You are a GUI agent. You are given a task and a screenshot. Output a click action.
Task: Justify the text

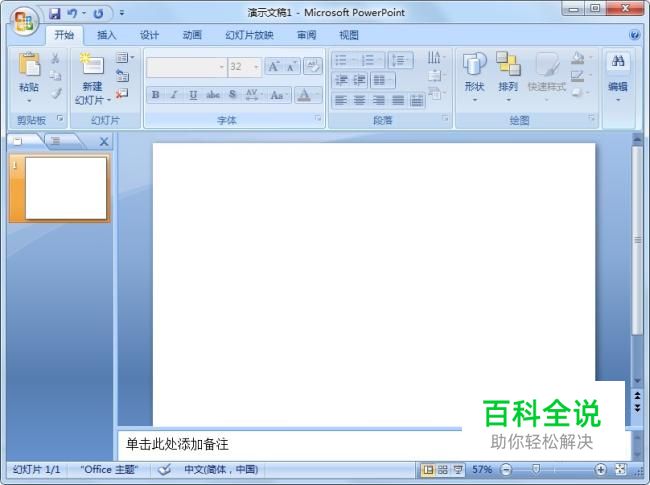[x=398, y=100]
